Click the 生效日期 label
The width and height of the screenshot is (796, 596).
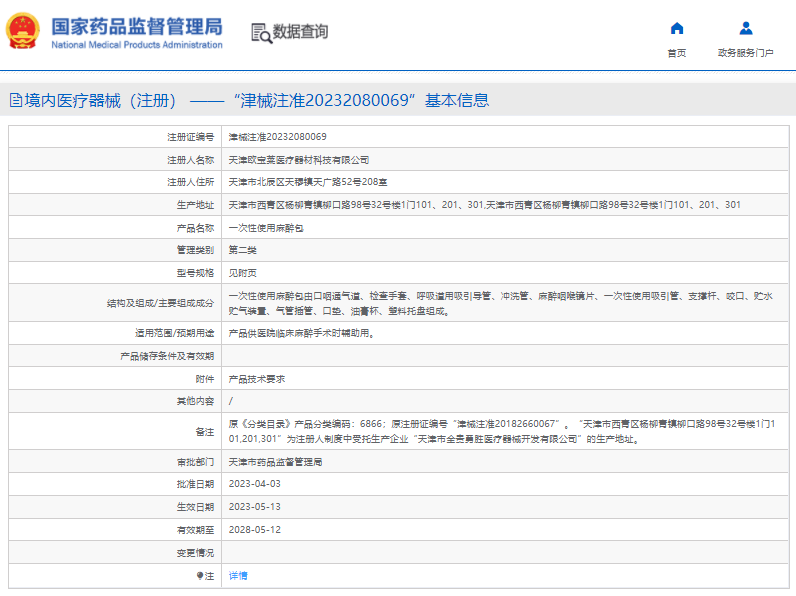coord(195,507)
